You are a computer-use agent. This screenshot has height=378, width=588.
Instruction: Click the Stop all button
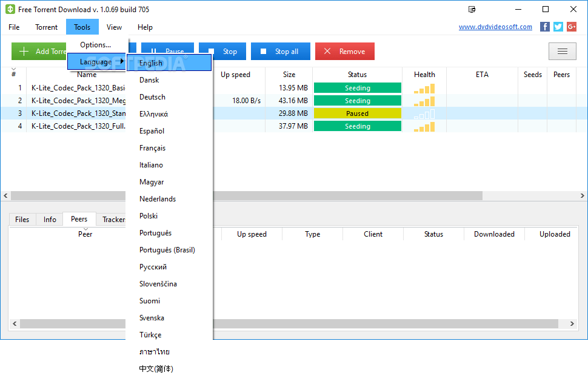coord(281,52)
